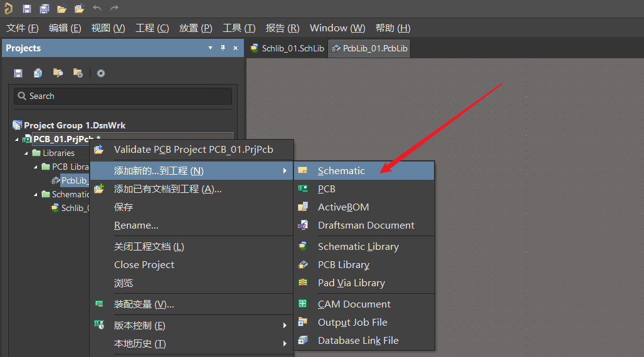Screen dimensions: 644x357
Task: Click the Open Project icon in title bar
Action: (x=79, y=9)
